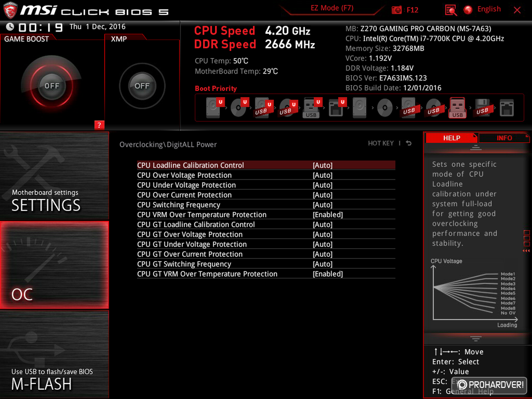This screenshot has height=399, width=532.
Task: Select the UEFI USB key boot icon
Action: [x=311, y=108]
